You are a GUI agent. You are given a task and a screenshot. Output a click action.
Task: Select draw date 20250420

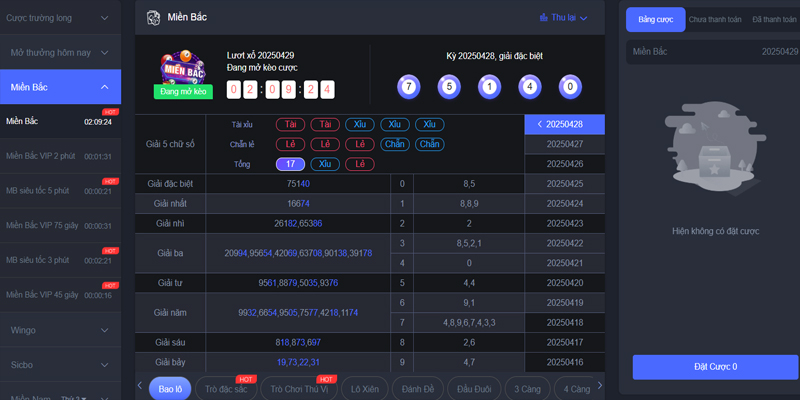[565, 283]
